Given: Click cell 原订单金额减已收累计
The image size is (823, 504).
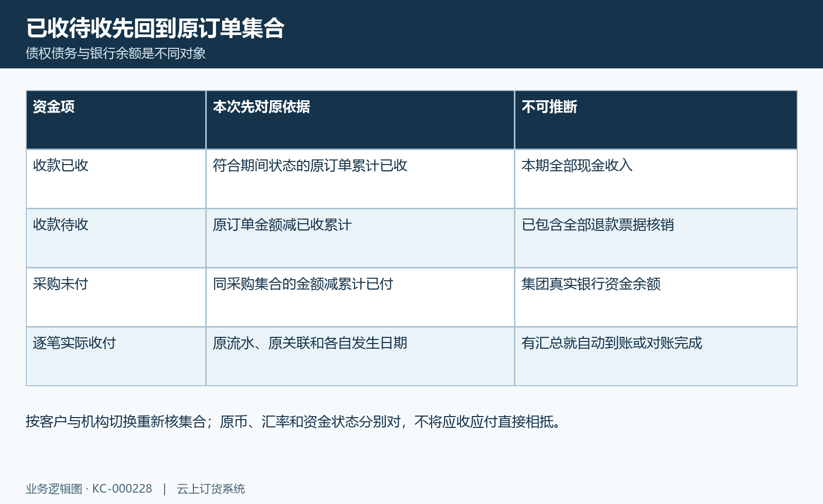Looking at the screenshot, I should [360, 238].
